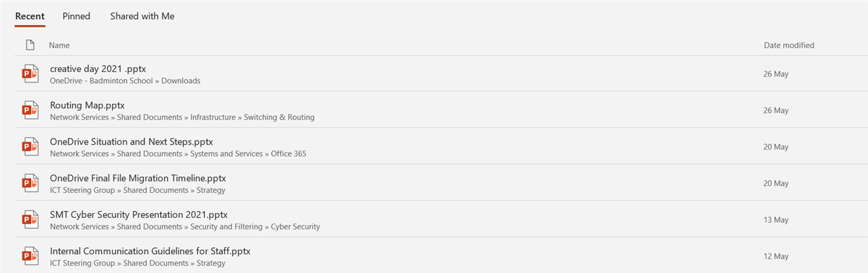Click icon for SMT Cyber Security Presentation

[30, 220]
